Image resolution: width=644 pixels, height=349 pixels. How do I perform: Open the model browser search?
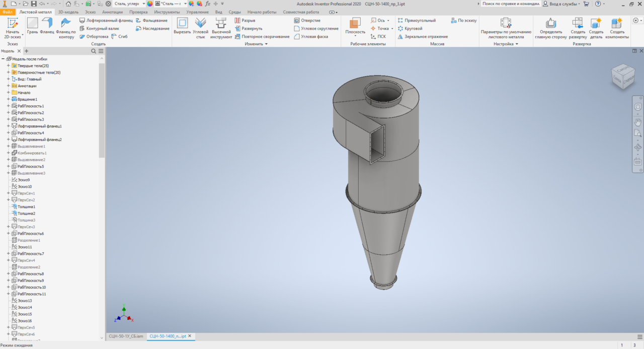pos(94,51)
